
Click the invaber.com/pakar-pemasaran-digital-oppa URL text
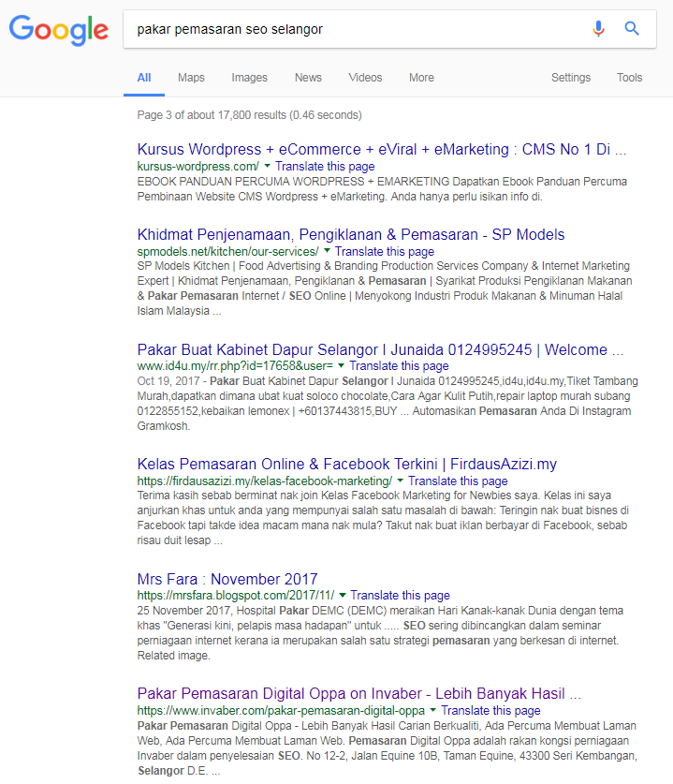tap(282, 711)
